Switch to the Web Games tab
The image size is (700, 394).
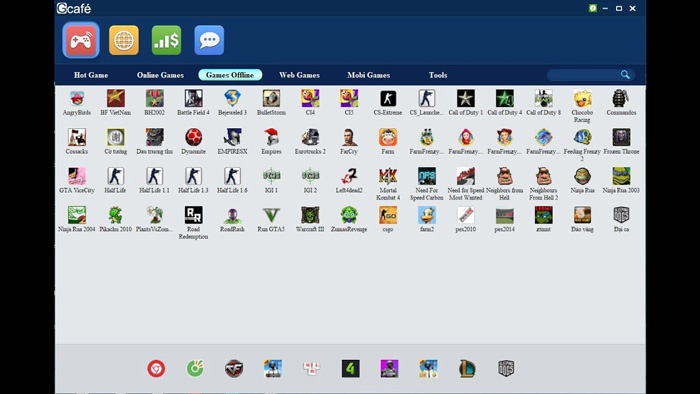coord(299,75)
